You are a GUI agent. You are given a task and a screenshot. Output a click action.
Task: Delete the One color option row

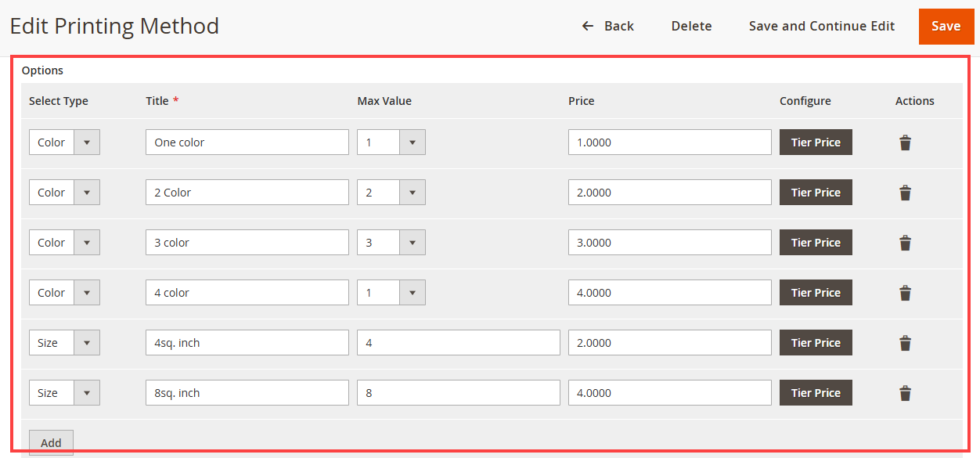905,142
